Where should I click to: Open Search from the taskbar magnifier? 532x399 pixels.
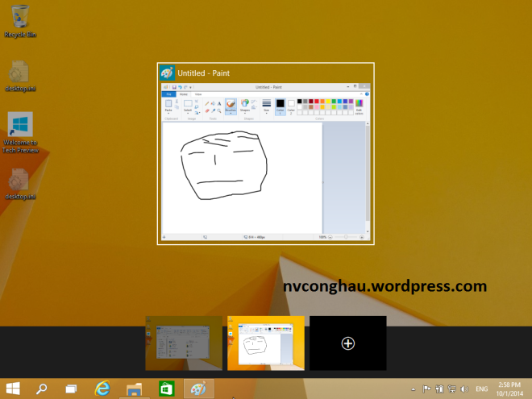tap(42, 389)
